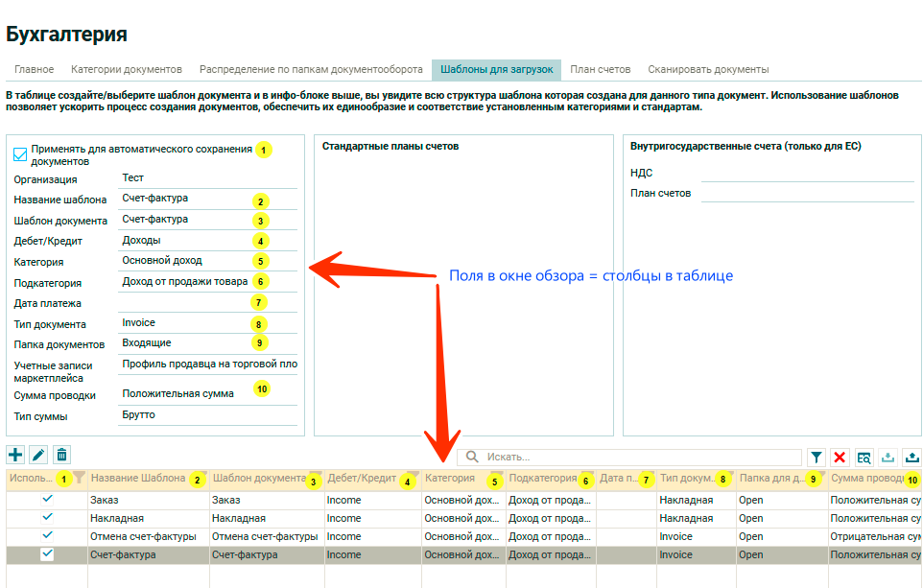This screenshot has height=588, width=923.
Task: Click the pencil edit template icon
Action: (x=38, y=456)
